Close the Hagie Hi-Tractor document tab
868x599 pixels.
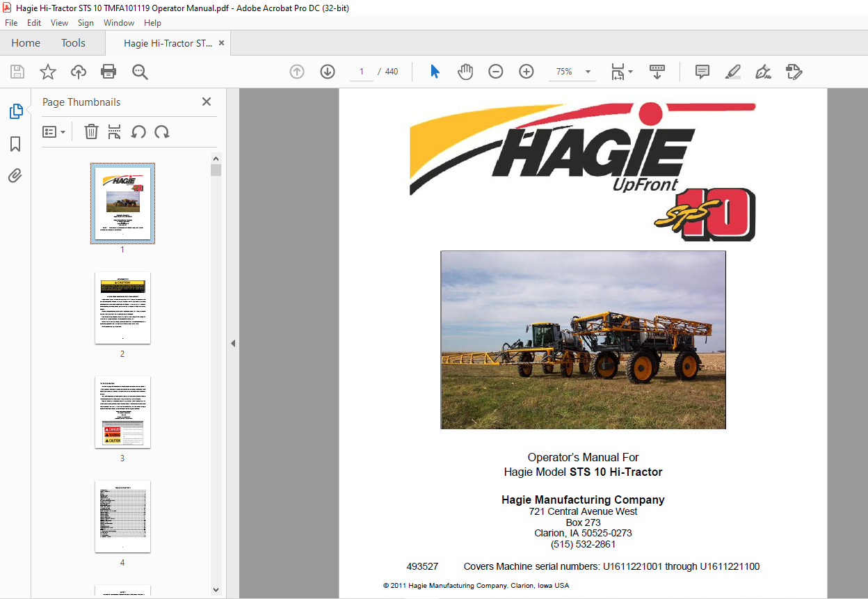pos(222,43)
